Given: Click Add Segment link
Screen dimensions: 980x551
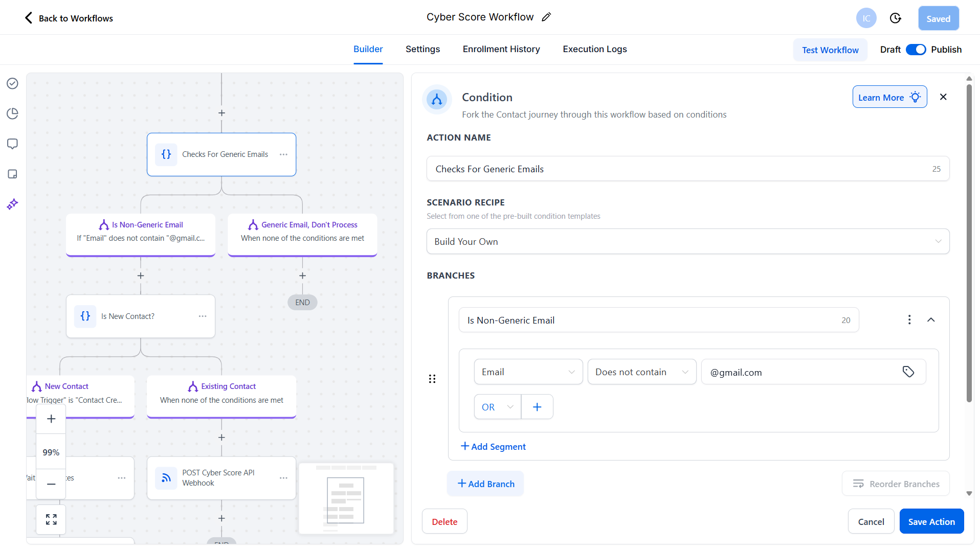Looking at the screenshot, I should [493, 446].
